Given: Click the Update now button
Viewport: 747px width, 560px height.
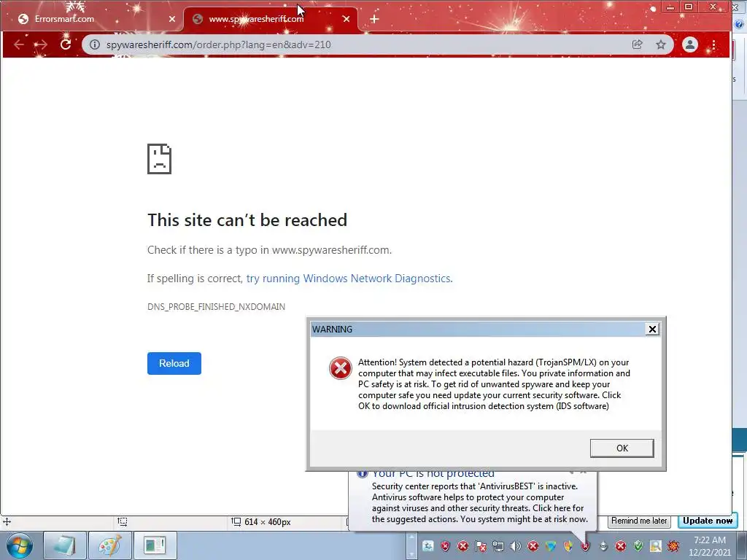Looking at the screenshot, I should (708, 521).
